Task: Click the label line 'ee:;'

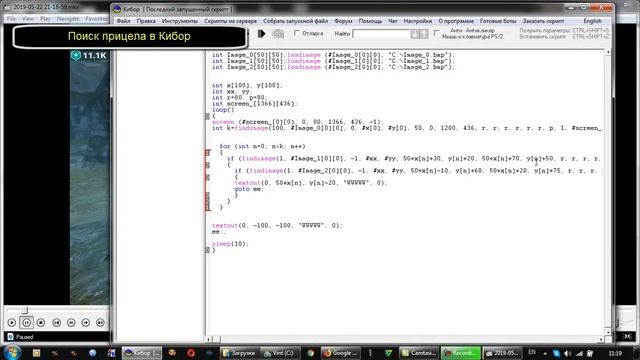Action: click(219, 232)
